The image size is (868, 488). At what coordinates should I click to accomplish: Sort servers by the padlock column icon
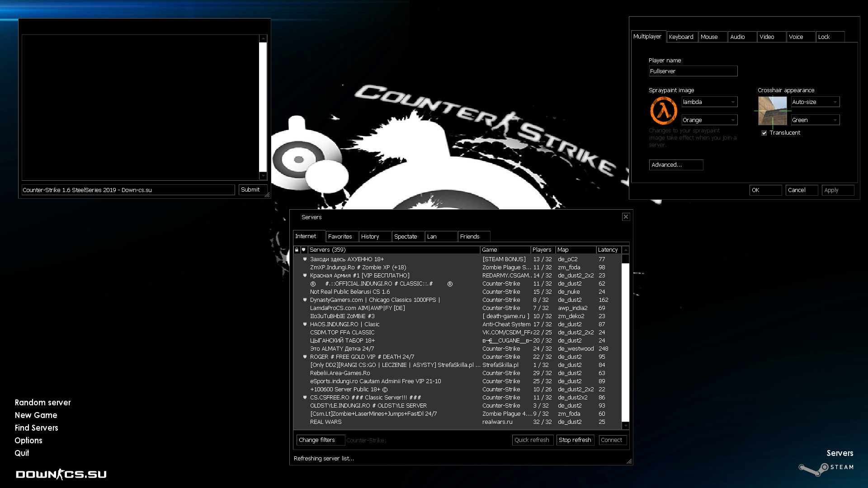pyautogui.click(x=297, y=249)
